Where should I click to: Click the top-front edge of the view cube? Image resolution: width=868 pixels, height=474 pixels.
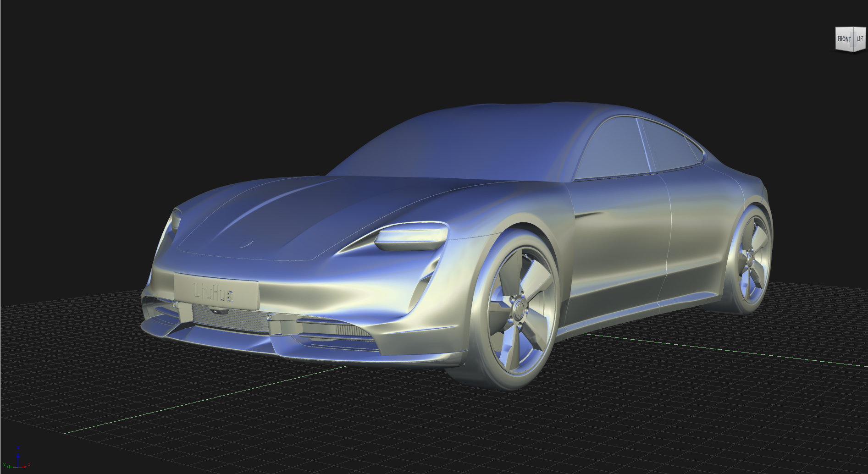(844, 27)
